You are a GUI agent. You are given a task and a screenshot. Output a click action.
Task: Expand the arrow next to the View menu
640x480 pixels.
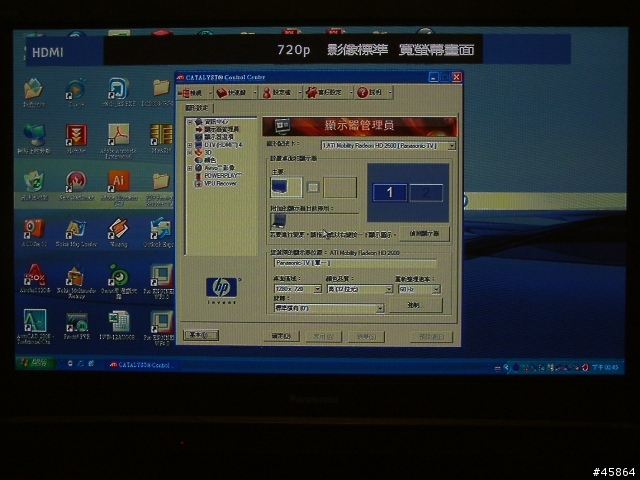[x=211, y=93]
